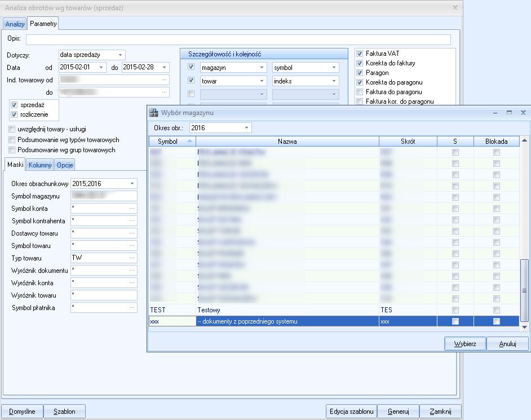Click the Generuj button

pyautogui.click(x=398, y=412)
